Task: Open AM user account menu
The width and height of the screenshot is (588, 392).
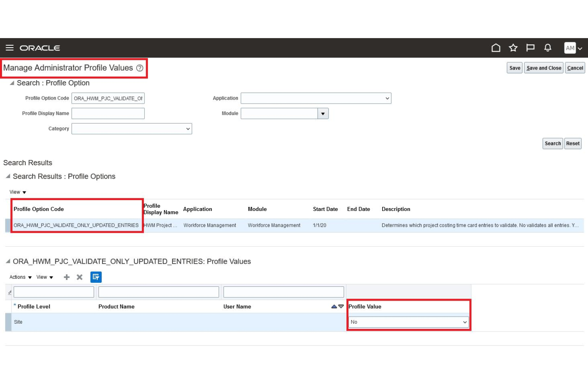Action: [573, 48]
